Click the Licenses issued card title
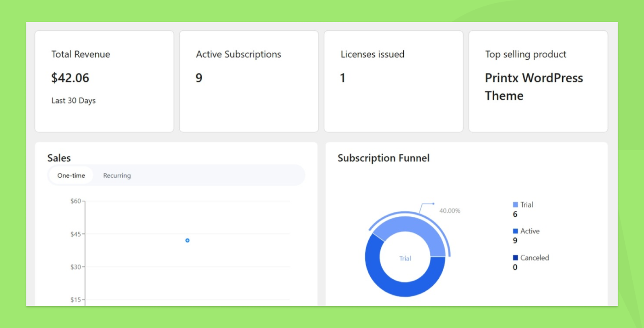The image size is (644, 328). 372,54
